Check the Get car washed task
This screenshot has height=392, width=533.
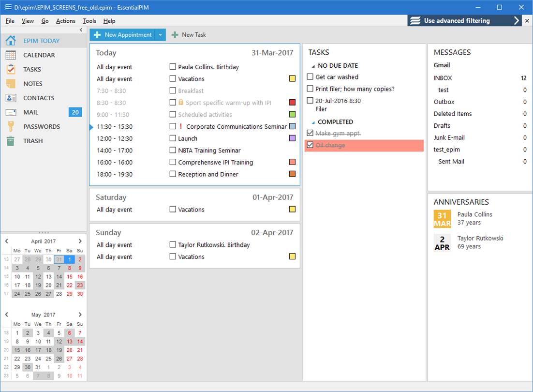point(310,76)
